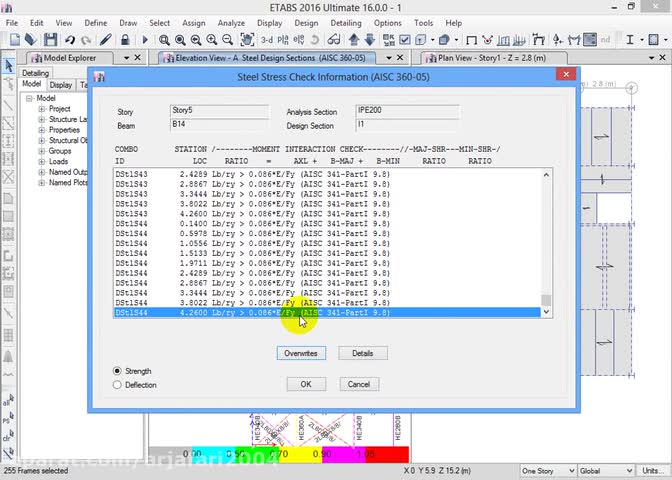Click the Save floppy disk icon
672x480 pixels.
pyautogui.click(x=50, y=40)
